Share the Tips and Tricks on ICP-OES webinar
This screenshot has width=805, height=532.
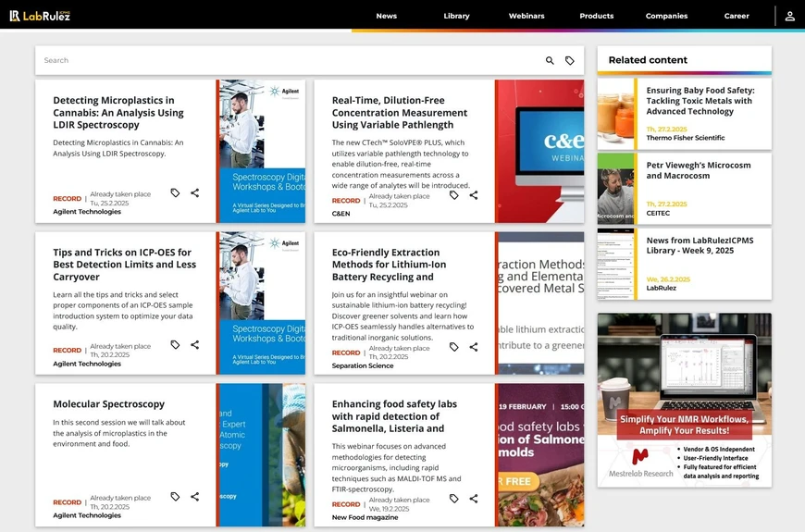[194, 344]
